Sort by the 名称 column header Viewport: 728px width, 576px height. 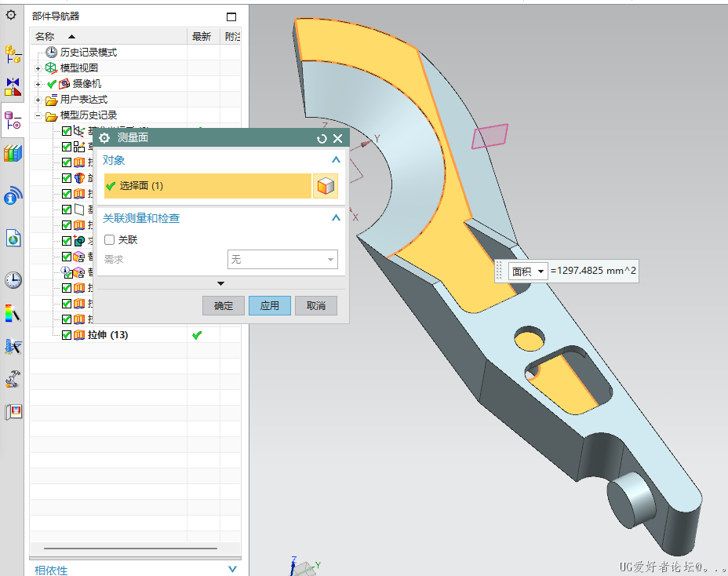coord(55,36)
